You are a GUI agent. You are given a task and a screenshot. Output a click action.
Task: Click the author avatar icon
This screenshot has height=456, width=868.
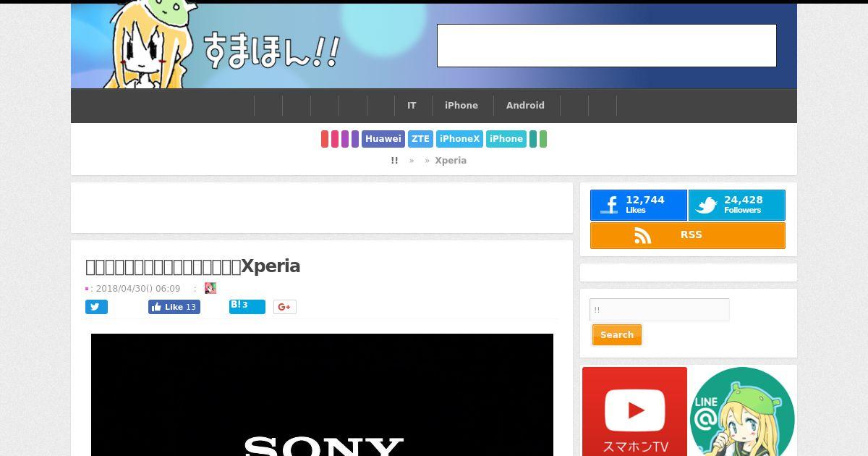click(210, 288)
